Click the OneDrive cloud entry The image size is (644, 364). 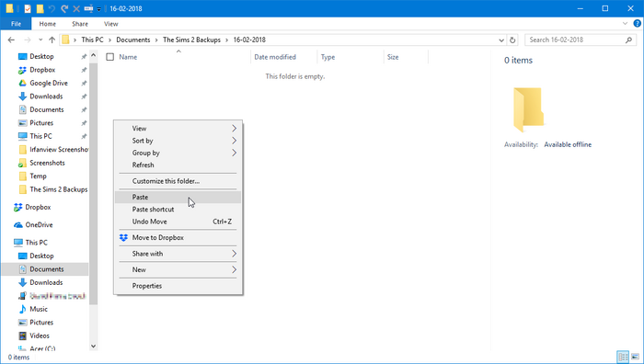point(39,225)
